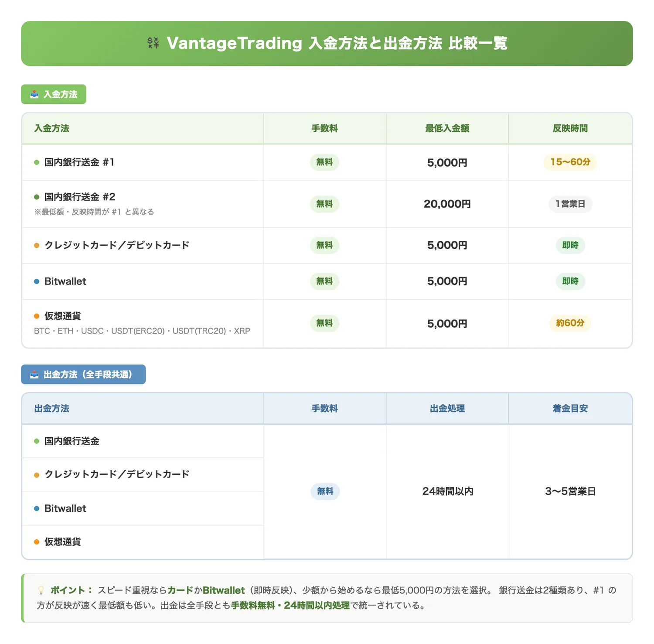This screenshot has width=654, height=644.
Task: Click the 即時 badge in the card row
Action: (570, 245)
